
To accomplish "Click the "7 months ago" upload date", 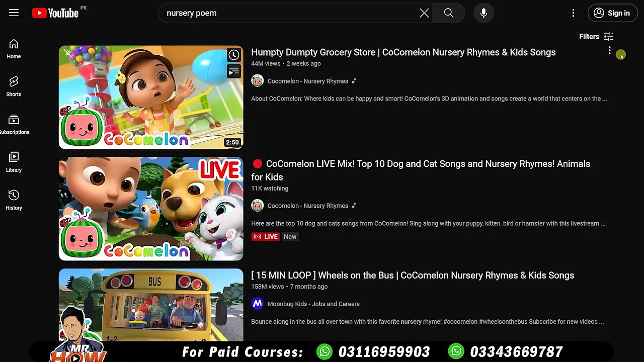I will 309,287.
